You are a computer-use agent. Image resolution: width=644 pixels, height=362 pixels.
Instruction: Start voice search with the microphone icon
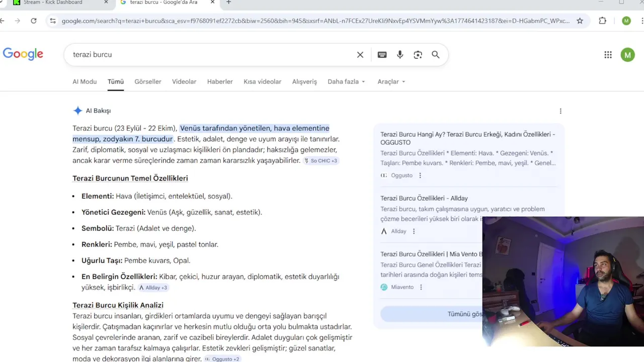400,55
